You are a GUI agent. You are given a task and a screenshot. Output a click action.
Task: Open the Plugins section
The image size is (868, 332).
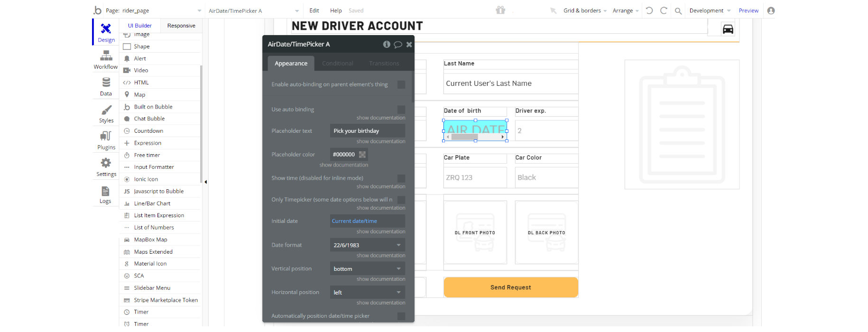pyautogui.click(x=106, y=140)
